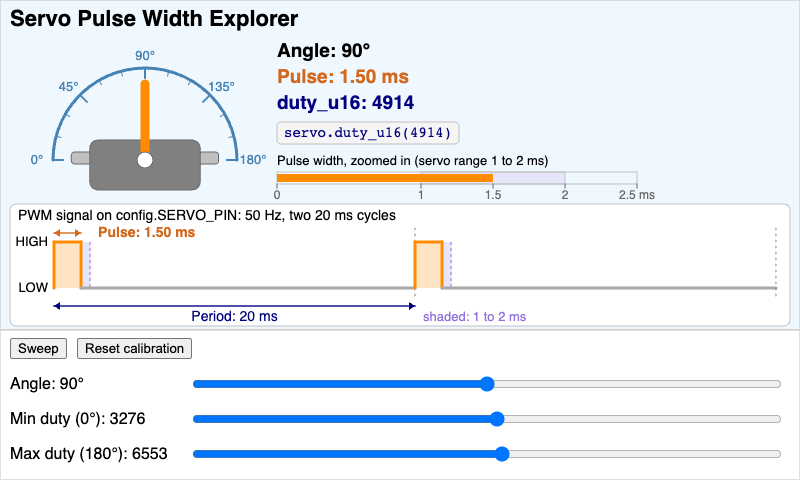Image resolution: width=800 pixels, height=482 pixels.
Task: Click the 135° gauge tick label
Action: pyautogui.click(x=221, y=87)
